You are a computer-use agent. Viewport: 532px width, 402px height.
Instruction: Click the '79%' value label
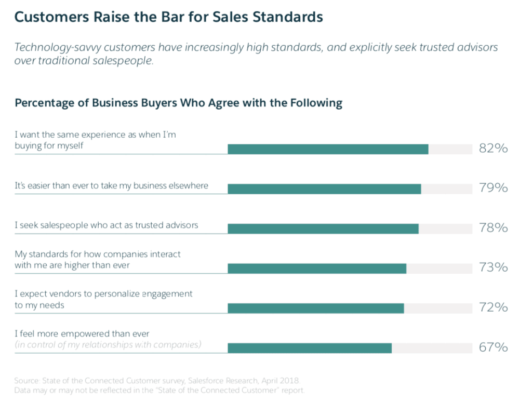tap(493, 188)
